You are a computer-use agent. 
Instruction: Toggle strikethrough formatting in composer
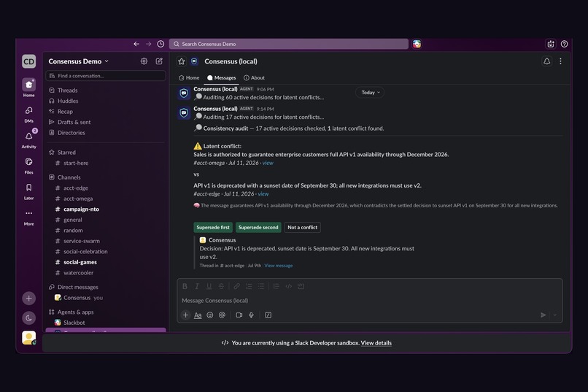[x=221, y=286]
